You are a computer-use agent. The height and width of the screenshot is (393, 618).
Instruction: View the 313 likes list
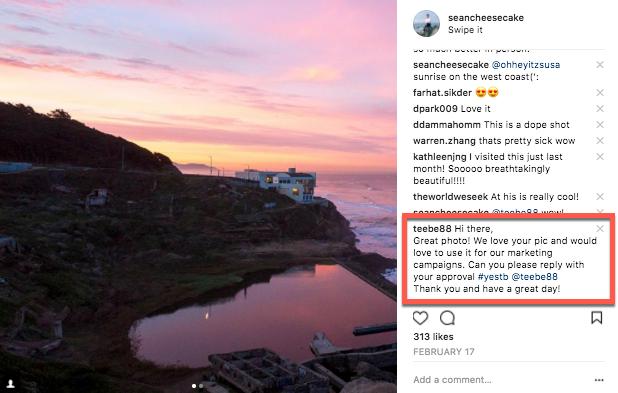pos(433,337)
